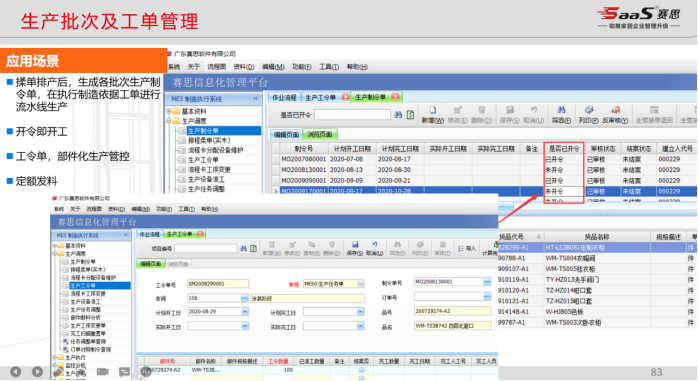Expand 基本资料 folder in the upper window tree
Screen dimensions: 698x381
pos(169,111)
